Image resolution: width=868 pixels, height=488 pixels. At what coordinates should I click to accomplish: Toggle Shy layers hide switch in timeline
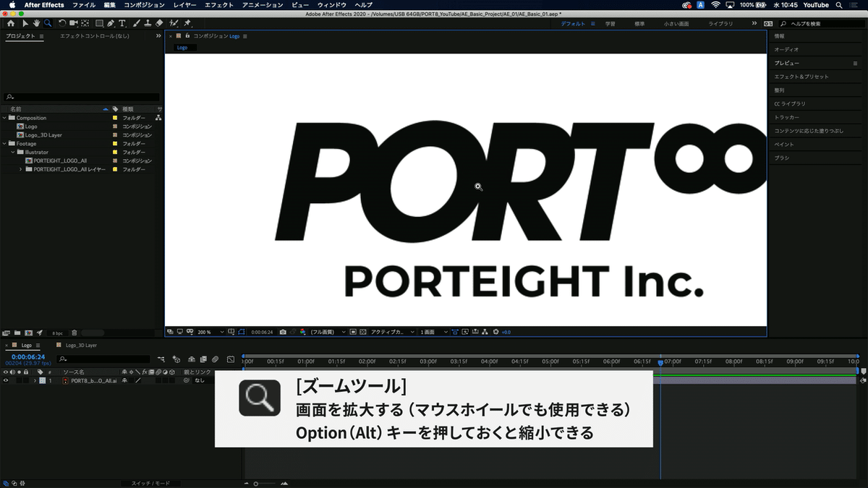[192, 359]
